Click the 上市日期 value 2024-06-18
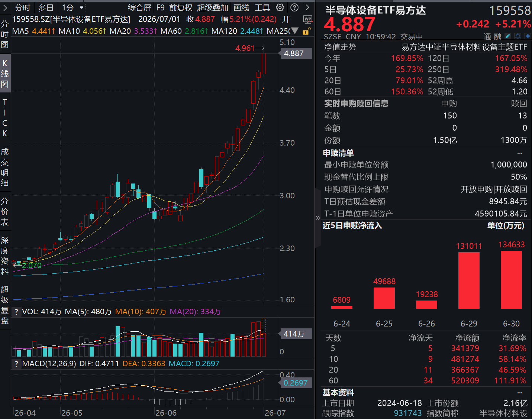532x419 pixels. (400, 403)
